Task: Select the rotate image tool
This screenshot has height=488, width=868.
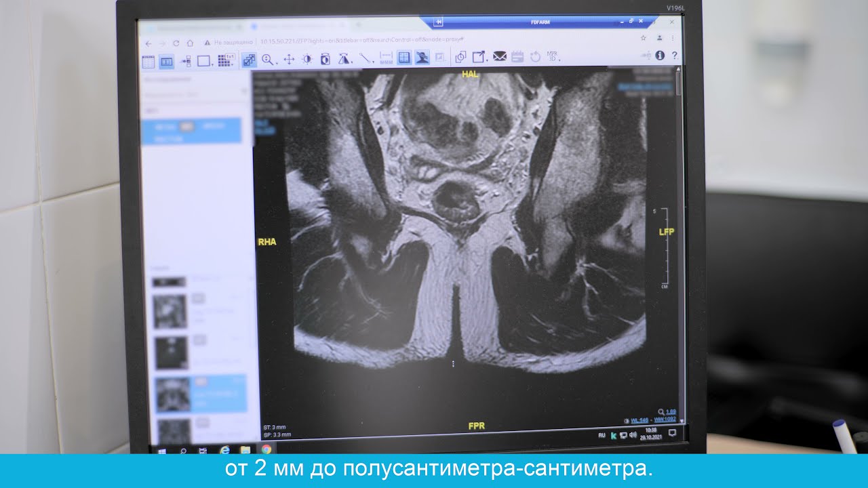Action: click(325, 59)
